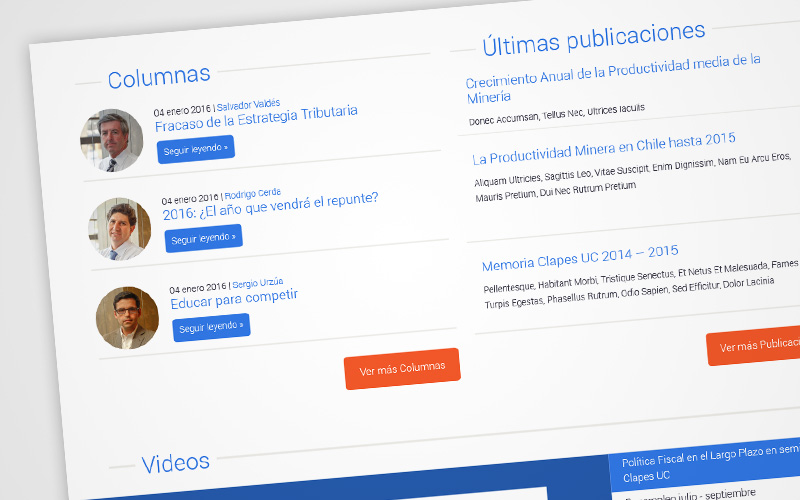Screen dimensions: 800x500
Task: Click Seguir leyendo under 2016 repunte article
Action: click(x=204, y=238)
